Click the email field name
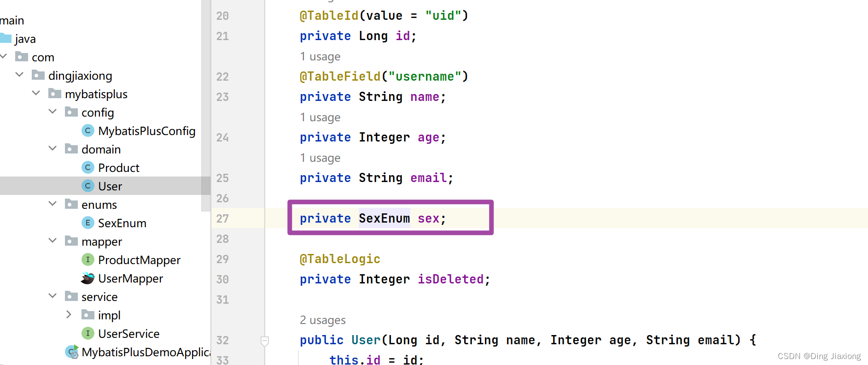Viewport: 868px width, 365px height. pos(428,178)
